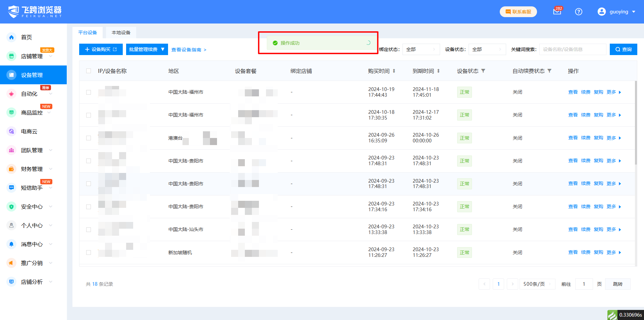Open the 绑定状态 dropdown filter
This screenshot has width=644, height=320.
tap(421, 49)
